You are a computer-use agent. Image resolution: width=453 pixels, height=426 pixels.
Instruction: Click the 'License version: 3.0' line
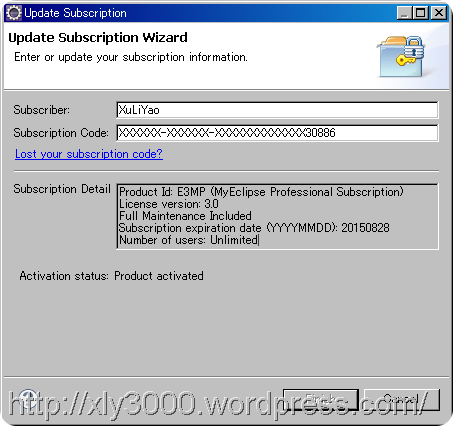169,204
